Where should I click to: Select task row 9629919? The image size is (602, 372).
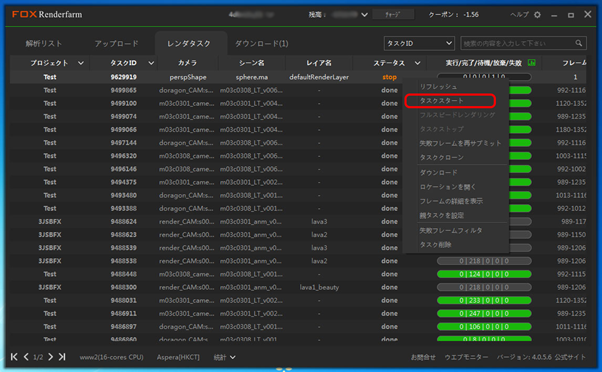[x=298, y=77]
